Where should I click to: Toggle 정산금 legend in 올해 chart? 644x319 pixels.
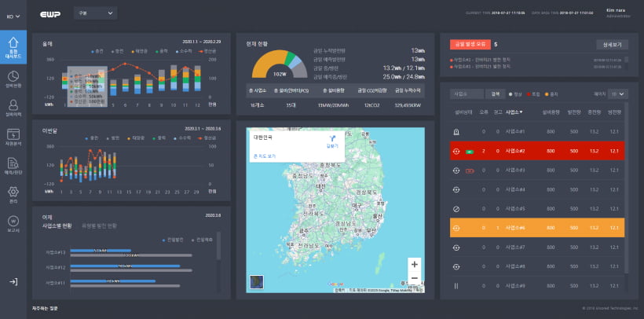coord(207,51)
